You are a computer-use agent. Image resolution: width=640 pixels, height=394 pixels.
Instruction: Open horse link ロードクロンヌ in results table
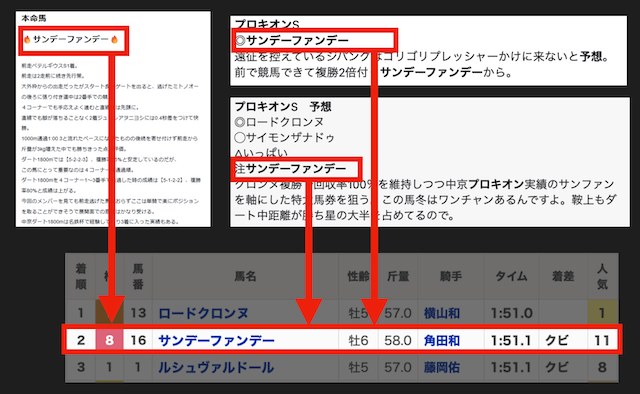coord(203,313)
